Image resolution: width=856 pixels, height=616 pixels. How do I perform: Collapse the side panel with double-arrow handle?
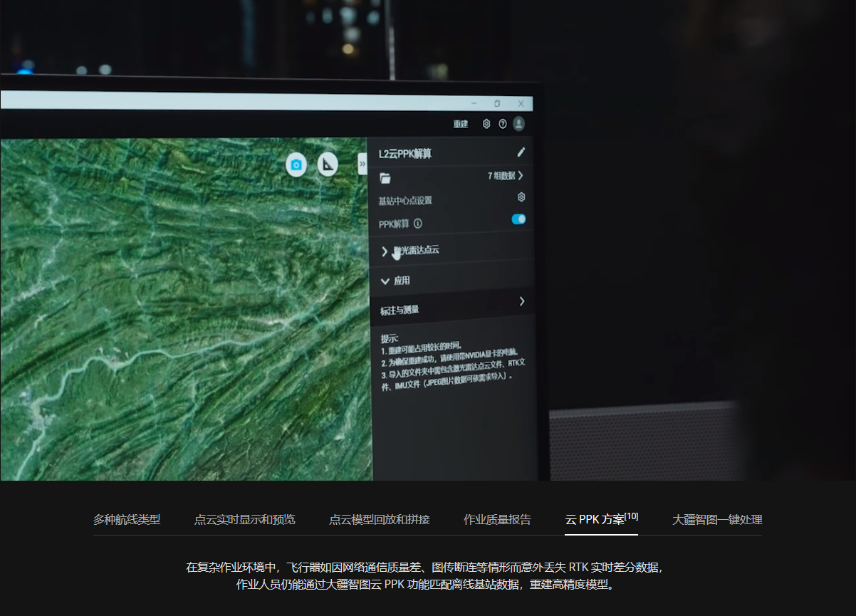coord(362,164)
